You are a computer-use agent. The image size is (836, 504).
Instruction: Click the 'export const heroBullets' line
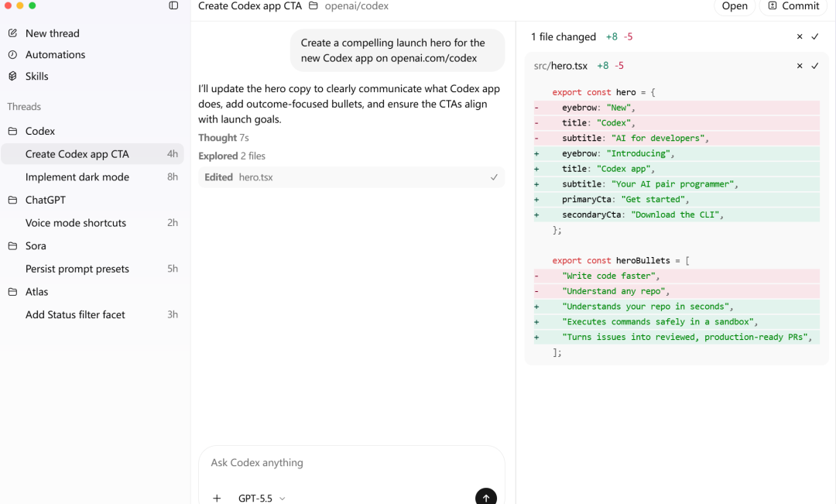coord(621,261)
